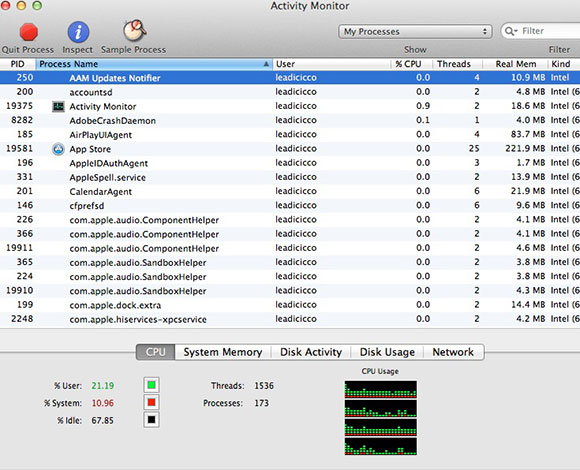This screenshot has width=580, height=470.
Task: Select com.apple.audio.SandboxHelper with PID 224
Action: click(290, 277)
